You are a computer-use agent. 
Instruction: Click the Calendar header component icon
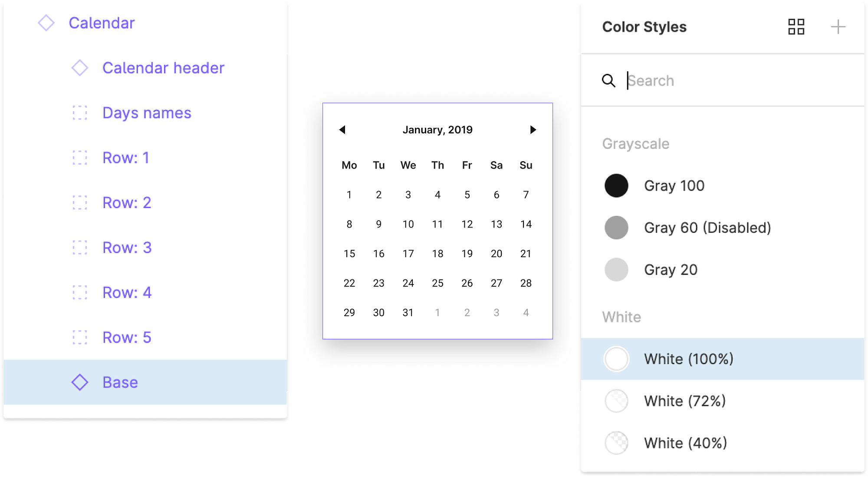[80, 68]
